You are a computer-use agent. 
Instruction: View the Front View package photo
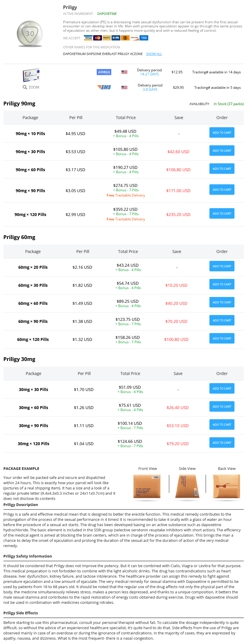pos(147,486)
